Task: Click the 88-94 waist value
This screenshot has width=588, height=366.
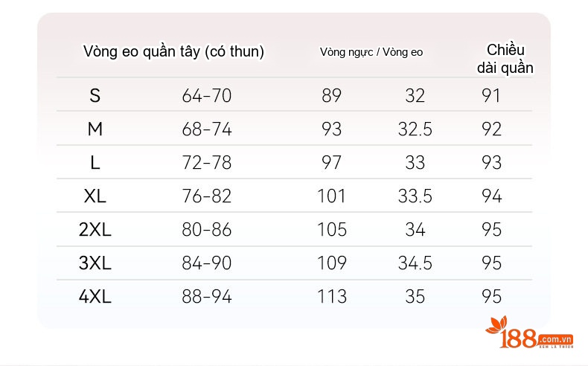Action: pos(207,297)
